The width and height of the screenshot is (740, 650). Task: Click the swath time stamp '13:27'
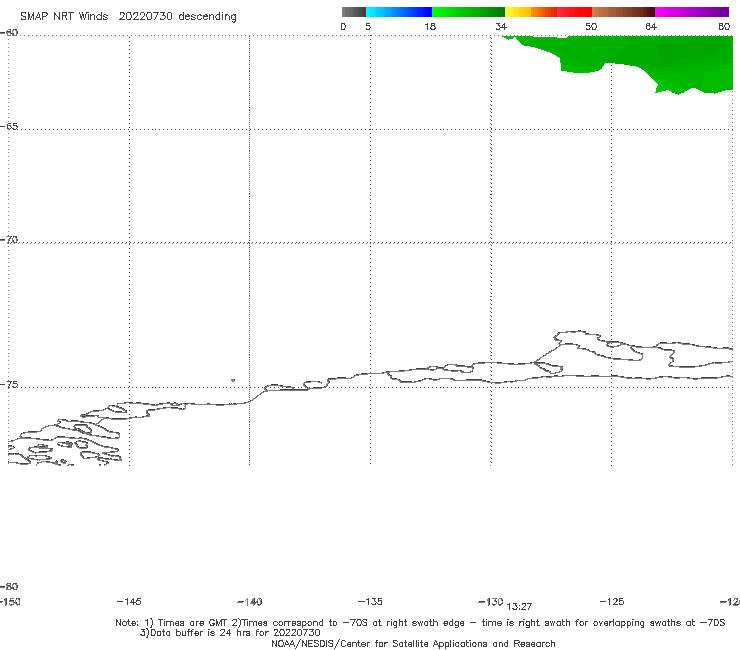(x=519, y=607)
